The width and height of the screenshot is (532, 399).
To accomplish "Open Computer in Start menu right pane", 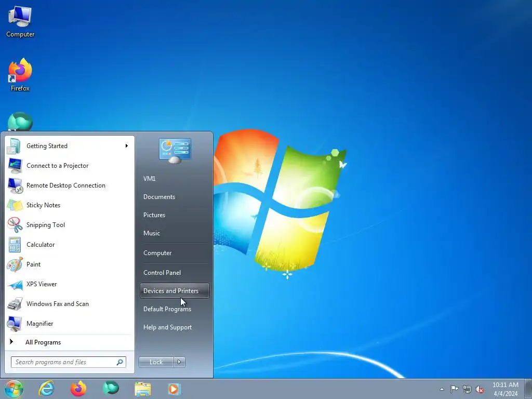I will 157,253.
